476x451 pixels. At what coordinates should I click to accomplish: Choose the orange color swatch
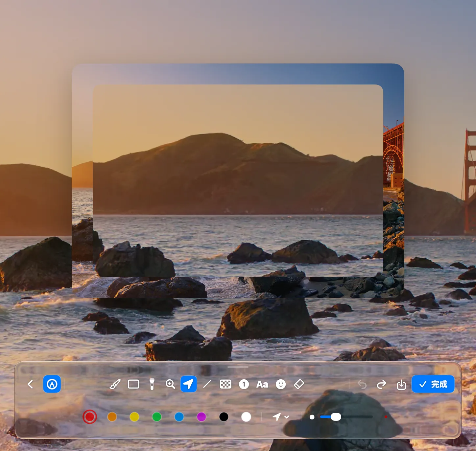pos(112,417)
